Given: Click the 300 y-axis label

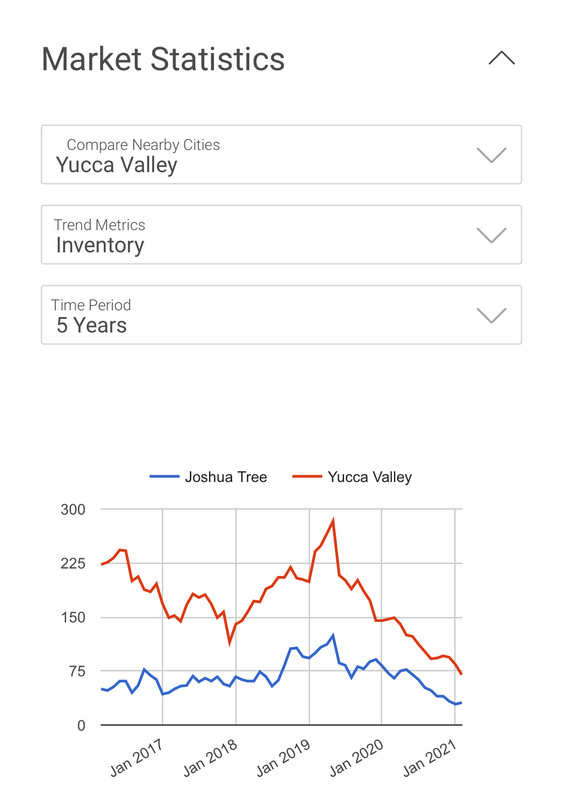Looking at the screenshot, I should coord(73,509).
